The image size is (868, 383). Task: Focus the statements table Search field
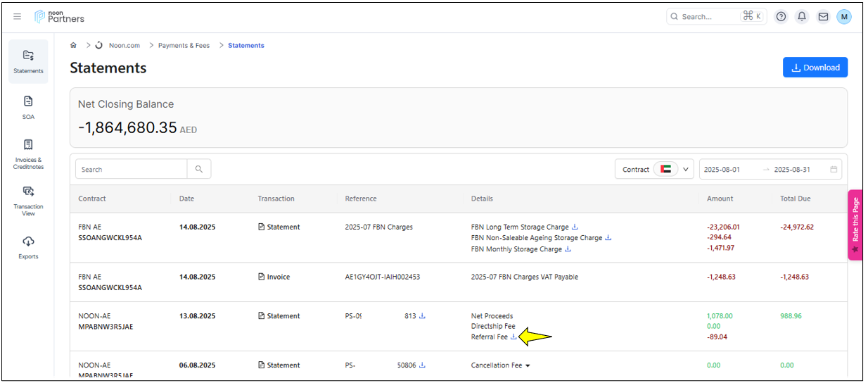pyautogui.click(x=132, y=169)
